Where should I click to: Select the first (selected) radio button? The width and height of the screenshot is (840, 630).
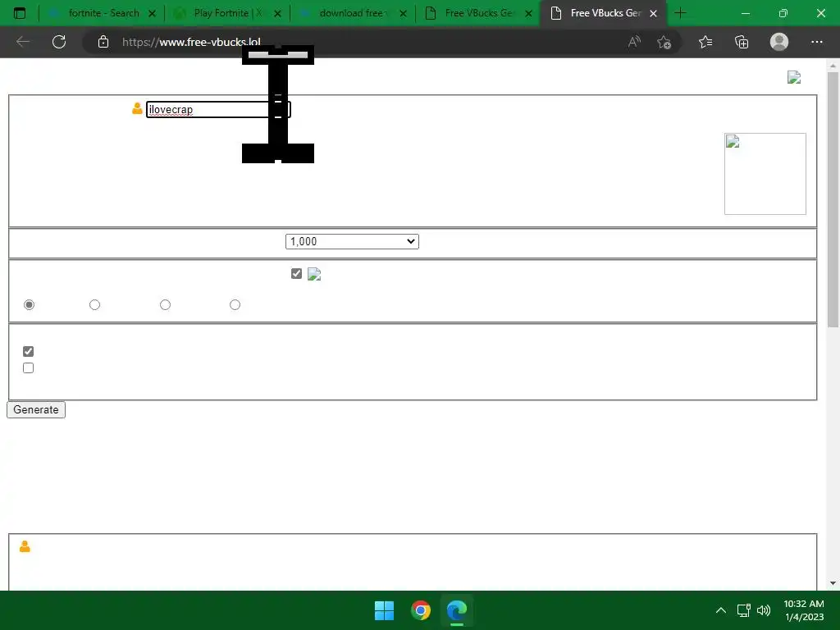coord(29,305)
